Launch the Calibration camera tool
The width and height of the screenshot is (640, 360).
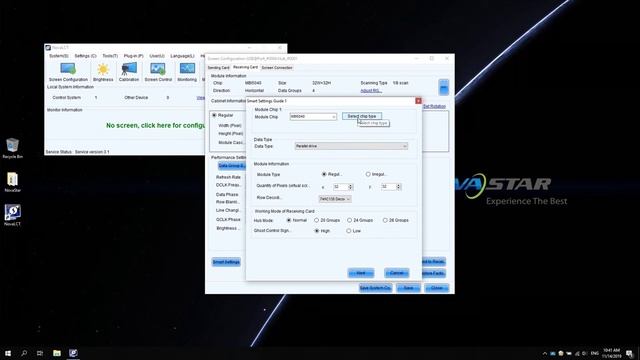coord(129,72)
